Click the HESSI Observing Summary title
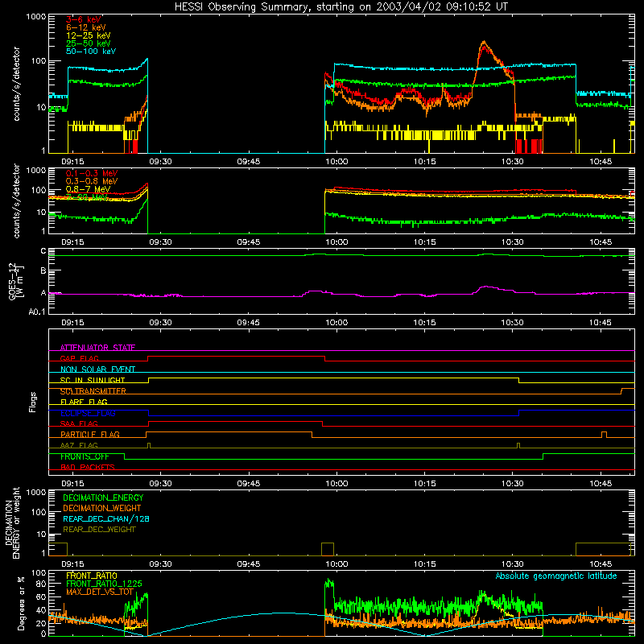The image size is (644, 644). pyautogui.click(x=341, y=7)
